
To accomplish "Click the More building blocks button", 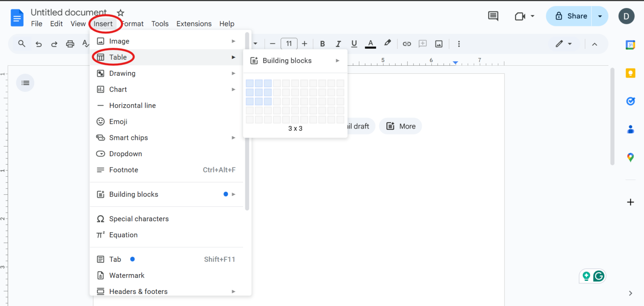I will (x=400, y=126).
